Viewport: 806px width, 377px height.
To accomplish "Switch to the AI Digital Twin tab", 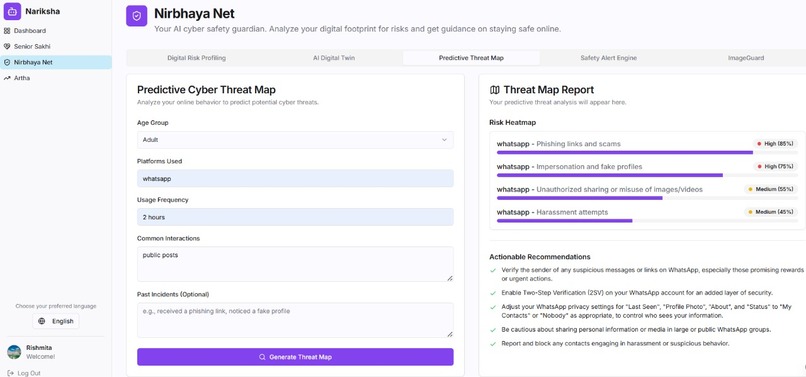I will pos(334,58).
